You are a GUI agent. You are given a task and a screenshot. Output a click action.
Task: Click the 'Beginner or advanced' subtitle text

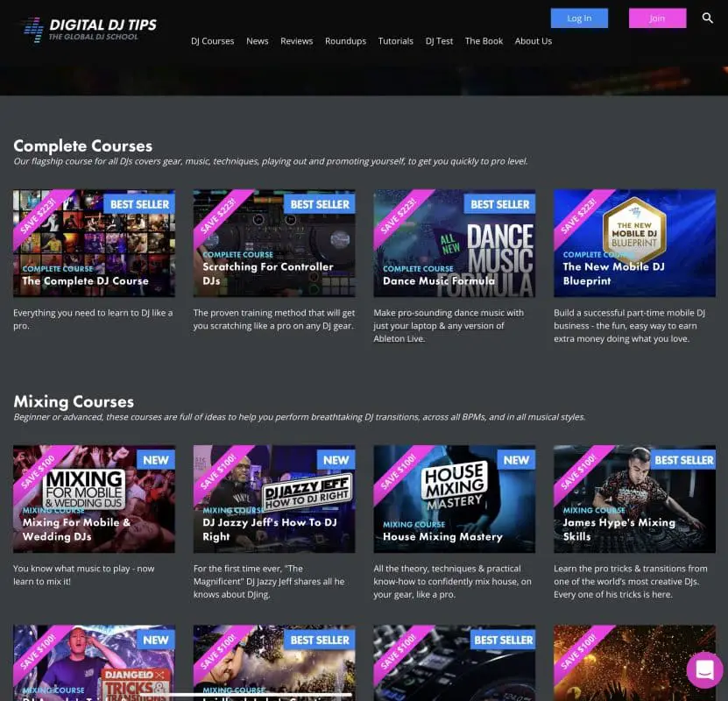(299, 417)
